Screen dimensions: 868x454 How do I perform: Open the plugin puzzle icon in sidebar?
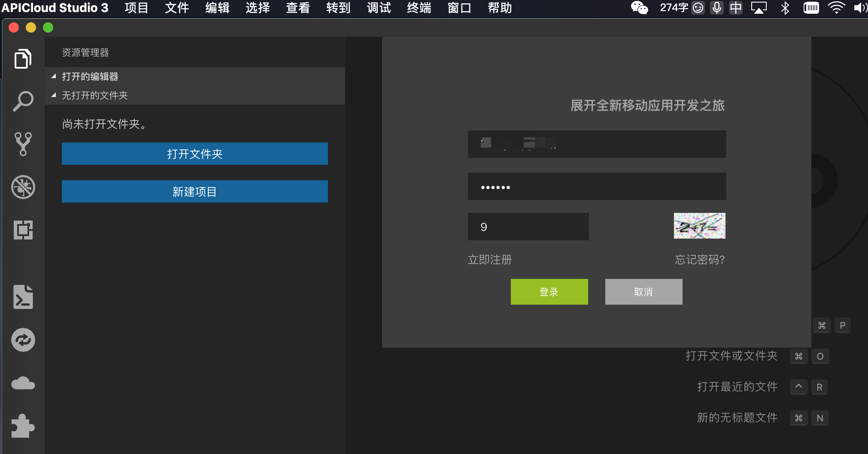pos(23,426)
